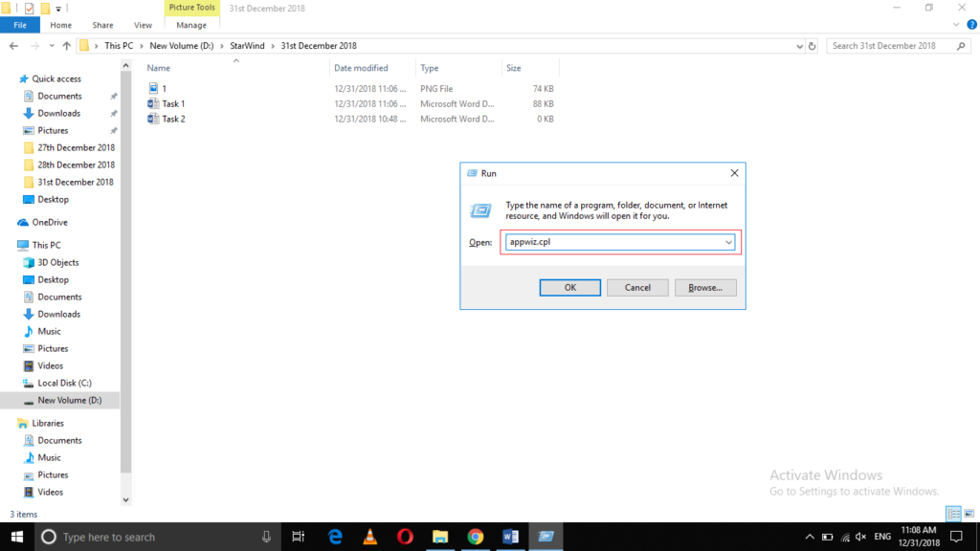The height and width of the screenshot is (551, 980).
Task: Open Pictures under Libraries
Action: click(x=53, y=474)
